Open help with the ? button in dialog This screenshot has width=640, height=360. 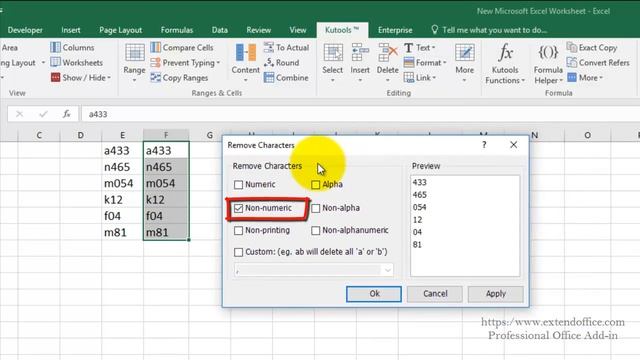(x=484, y=145)
